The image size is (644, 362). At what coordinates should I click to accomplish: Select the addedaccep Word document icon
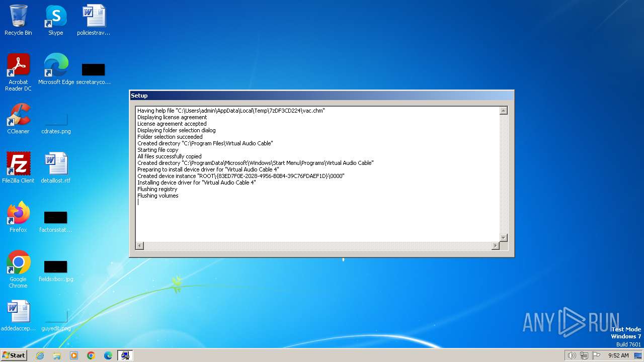18,316
